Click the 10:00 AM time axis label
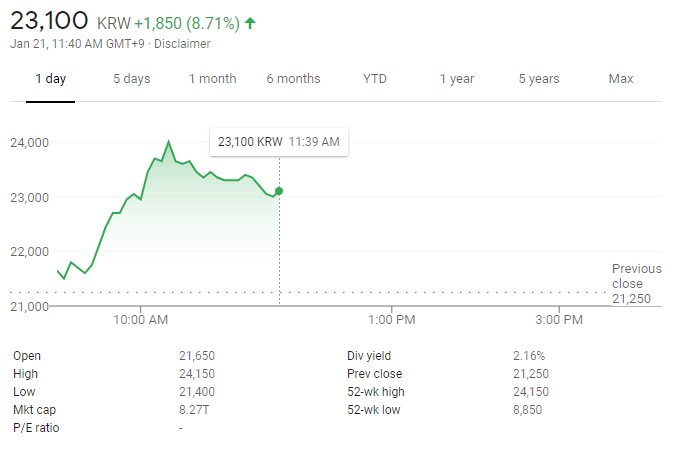This screenshot has height=449, width=695. 141,320
